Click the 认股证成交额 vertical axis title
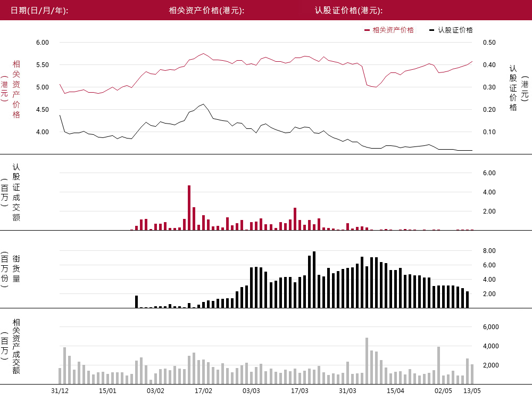Image resolution: width=532 pixels, height=400 pixels. pos(16,192)
